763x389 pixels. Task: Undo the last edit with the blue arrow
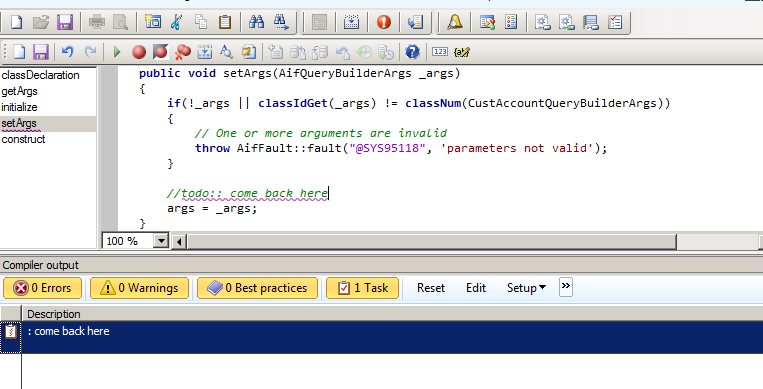point(68,52)
